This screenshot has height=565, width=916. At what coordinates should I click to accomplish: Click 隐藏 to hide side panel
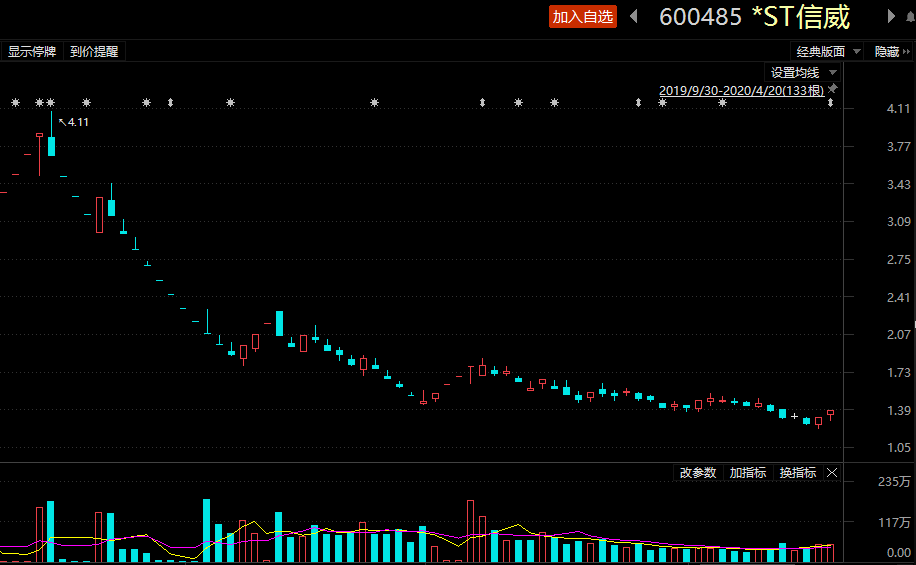click(x=890, y=51)
